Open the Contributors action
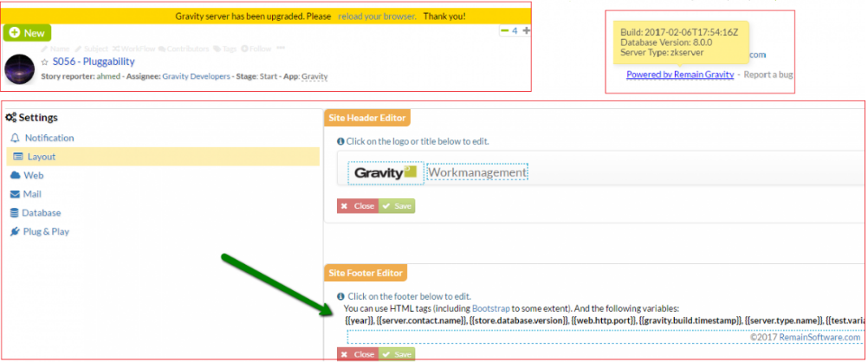The height and width of the screenshot is (362, 868). pyautogui.click(x=184, y=48)
